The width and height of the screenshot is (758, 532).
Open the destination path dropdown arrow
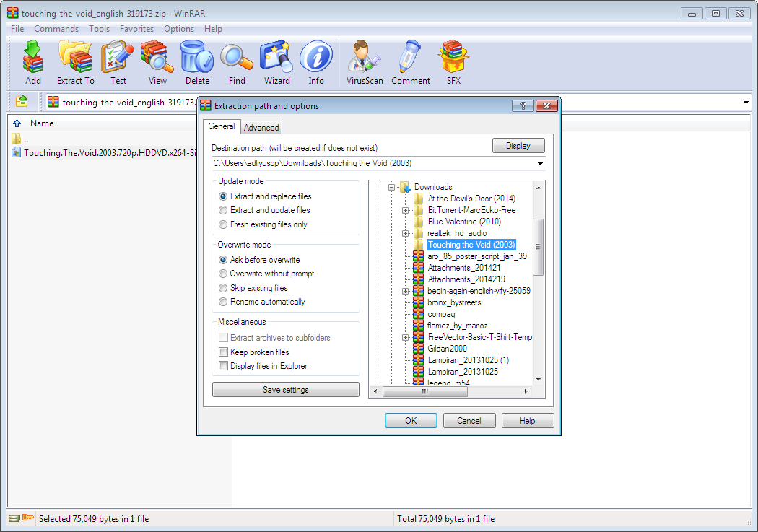pyautogui.click(x=540, y=163)
